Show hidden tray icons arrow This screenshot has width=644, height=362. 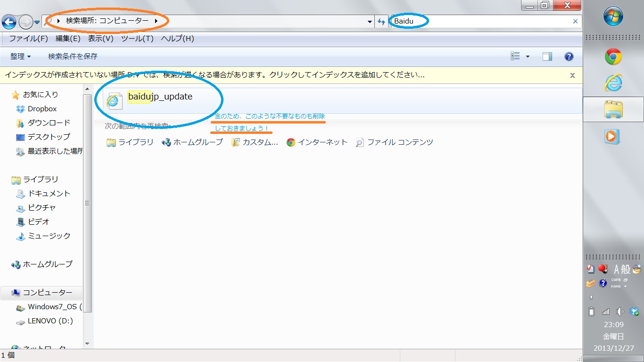click(591, 297)
